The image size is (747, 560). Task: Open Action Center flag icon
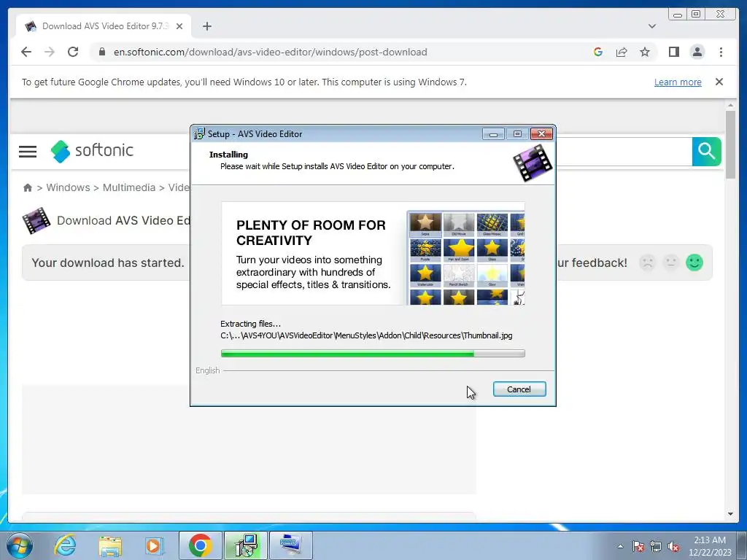click(638, 546)
